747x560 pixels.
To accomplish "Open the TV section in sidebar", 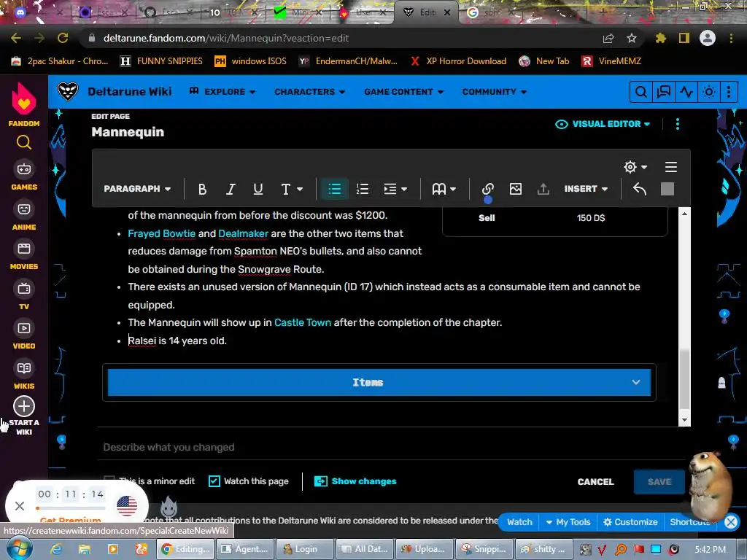I will [24, 295].
